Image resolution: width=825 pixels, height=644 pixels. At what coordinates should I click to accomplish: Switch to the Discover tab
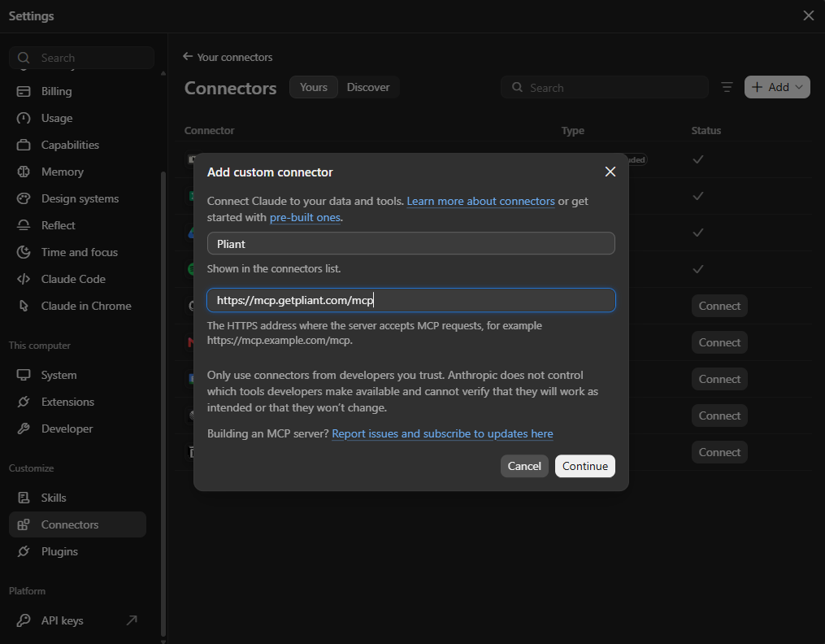(368, 87)
